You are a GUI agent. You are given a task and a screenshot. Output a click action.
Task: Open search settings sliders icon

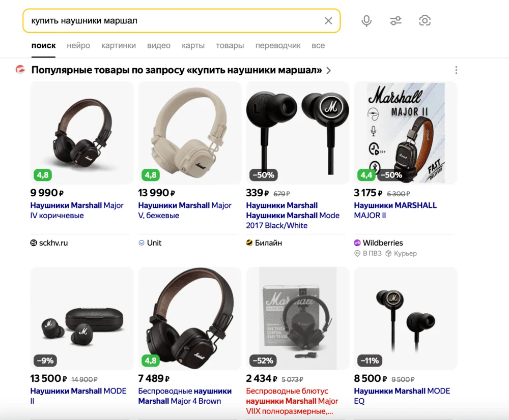click(395, 21)
